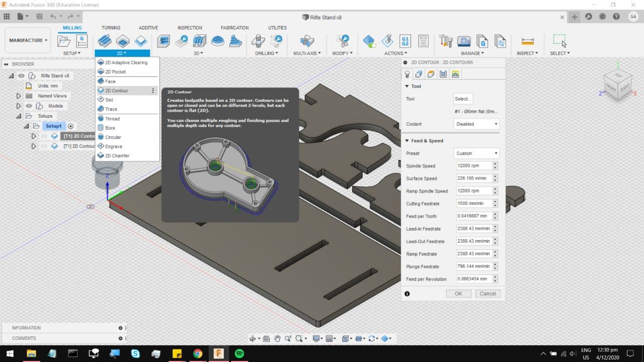Click the 2D Pocket toolbar icon
This screenshot has height=362, width=644.
tap(123, 41)
